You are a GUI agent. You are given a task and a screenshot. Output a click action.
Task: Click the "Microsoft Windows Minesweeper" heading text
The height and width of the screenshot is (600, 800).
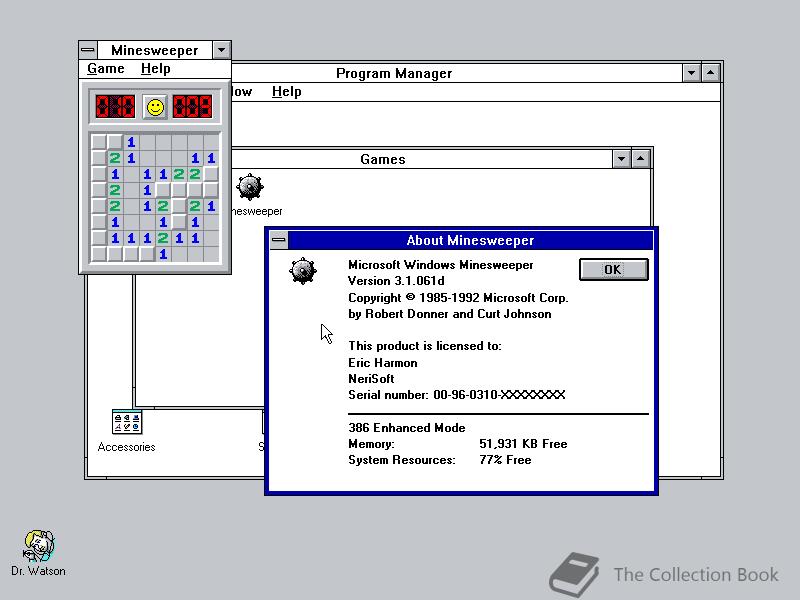pyautogui.click(x=440, y=265)
